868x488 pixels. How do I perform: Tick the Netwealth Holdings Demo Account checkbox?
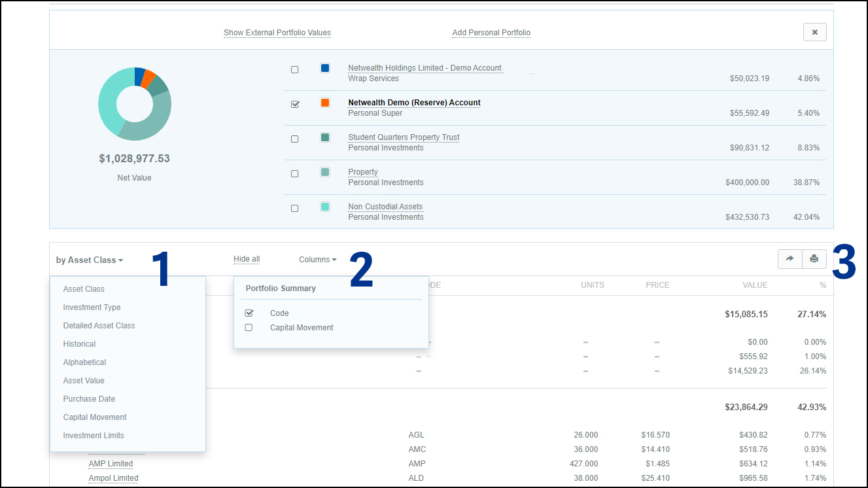[294, 69]
